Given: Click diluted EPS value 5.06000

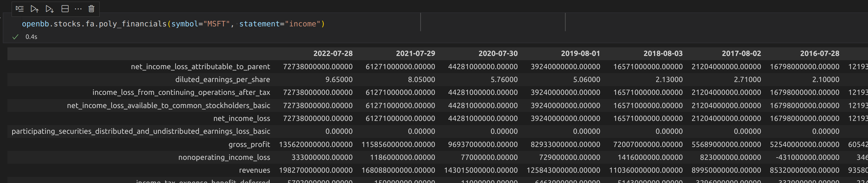Looking at the screenshot, I should tap(586, 80).
